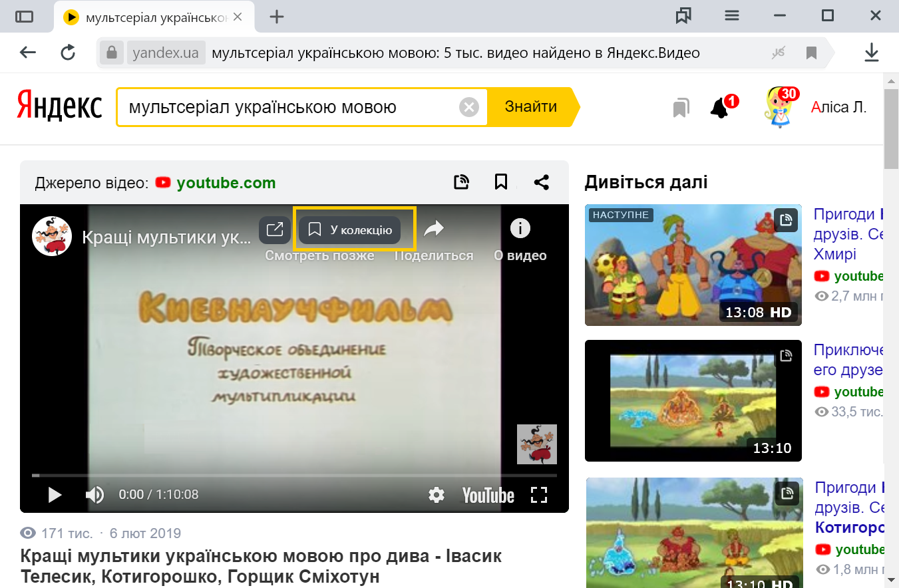Click the page translation icon in address bar
Image resolution: width=899 pixels, height=588 pixels.
pos(779,53)
